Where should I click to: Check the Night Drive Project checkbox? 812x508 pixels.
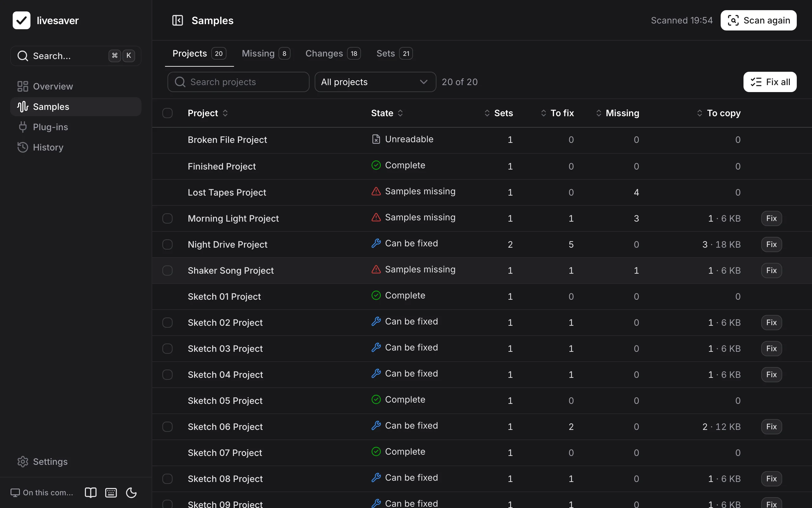pyautogui.click(x=167, y=244)
